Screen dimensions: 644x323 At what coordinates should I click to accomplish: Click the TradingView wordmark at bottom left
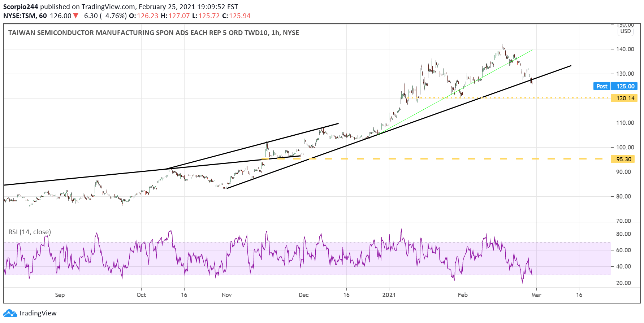(x=38, y=313)
